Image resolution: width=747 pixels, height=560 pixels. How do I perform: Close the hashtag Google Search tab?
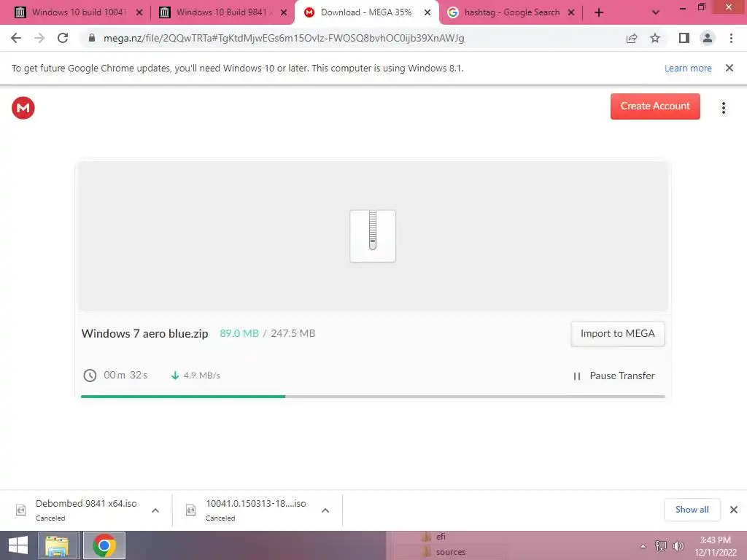(x=571, y=13)
